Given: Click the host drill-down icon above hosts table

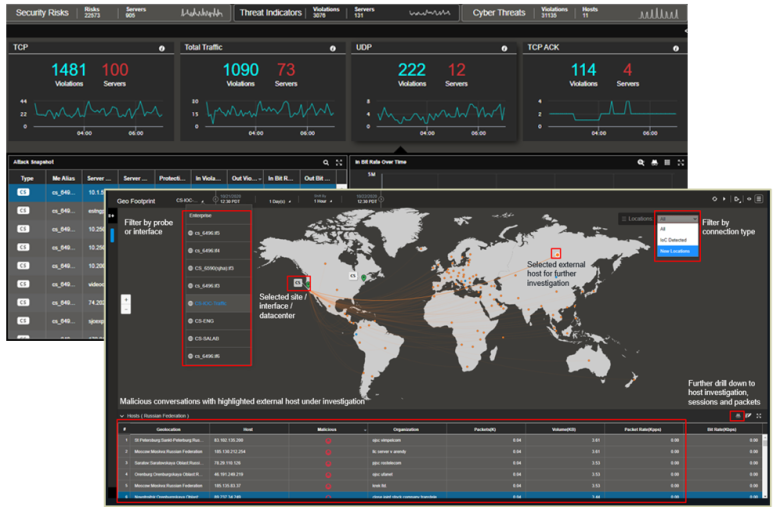Looking at the screenshot, I should (x=738, y=416).
